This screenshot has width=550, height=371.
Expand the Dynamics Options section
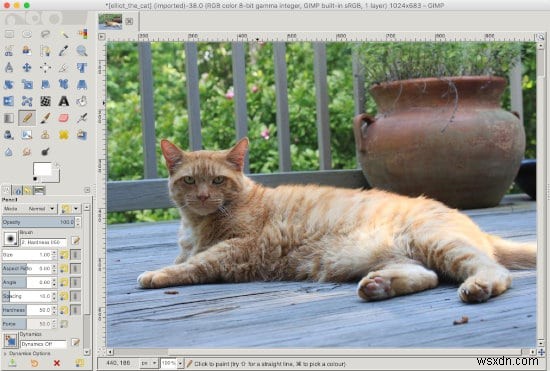(x=27, y=353)
